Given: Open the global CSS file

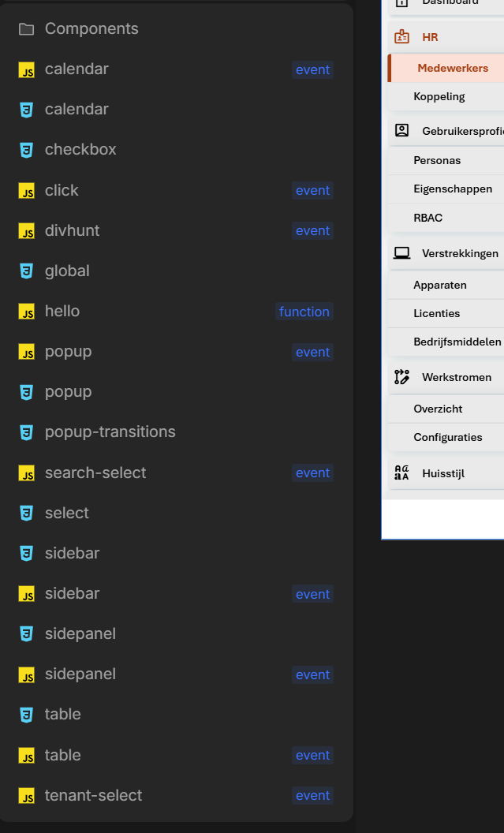Looking at the screenshot, I should 67,271.
